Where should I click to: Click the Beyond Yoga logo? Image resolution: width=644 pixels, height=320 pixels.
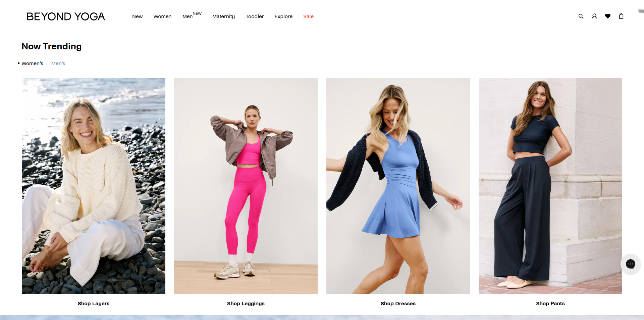tap(66, 16)
